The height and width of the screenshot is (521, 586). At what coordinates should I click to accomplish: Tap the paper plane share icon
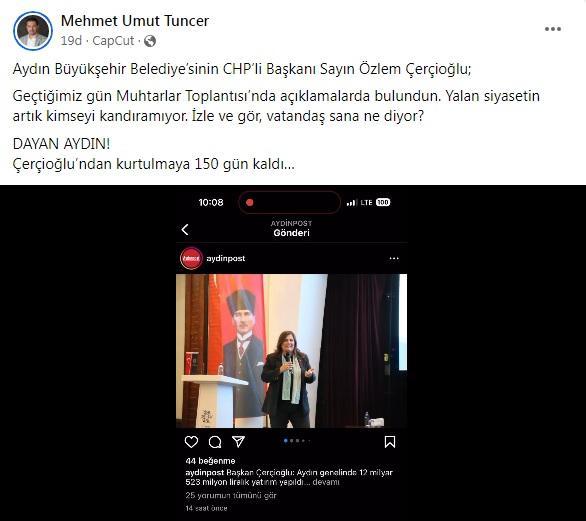click(238, 442)
